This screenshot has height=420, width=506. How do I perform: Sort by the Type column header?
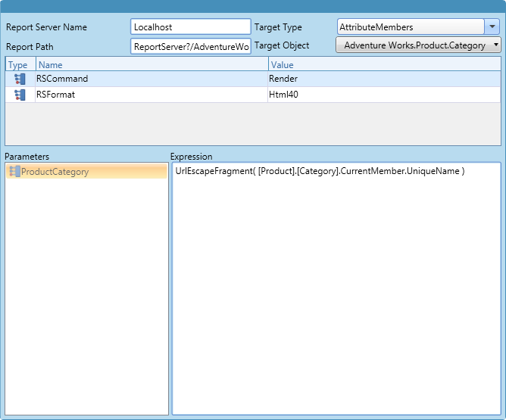click(20, 64)
